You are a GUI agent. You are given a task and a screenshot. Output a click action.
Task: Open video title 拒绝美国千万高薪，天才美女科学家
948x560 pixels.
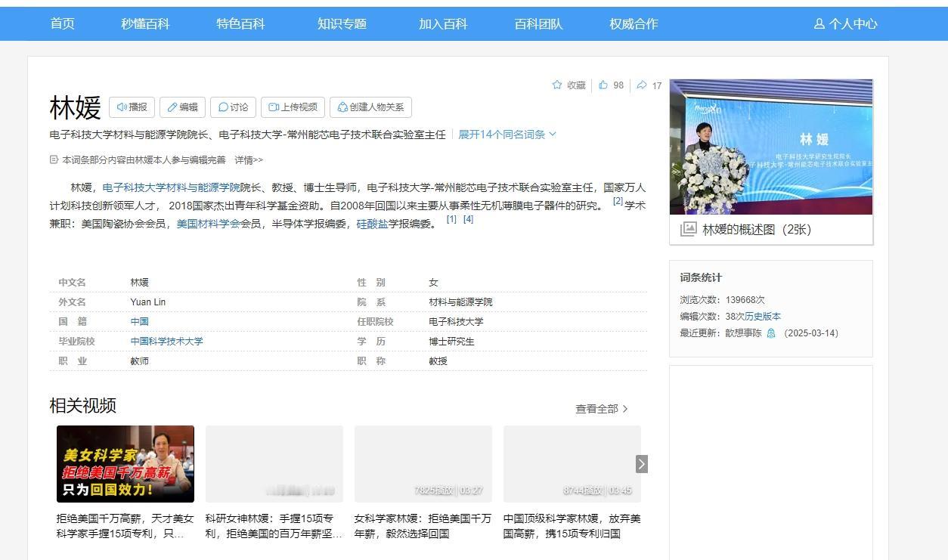125,526
